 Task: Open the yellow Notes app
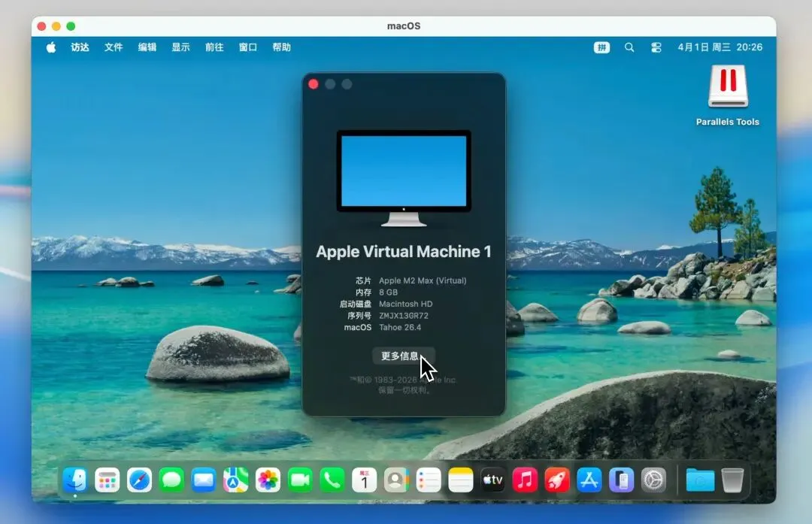pos(460,480)
